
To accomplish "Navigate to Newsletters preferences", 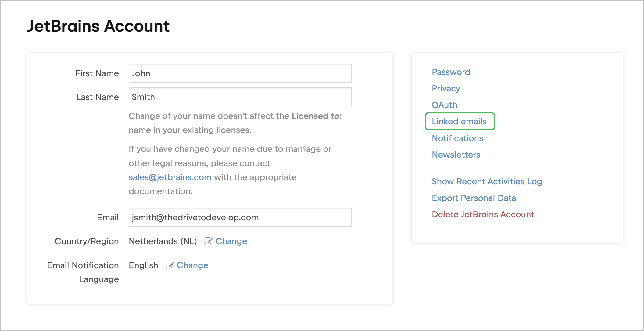I will coord(456,155).
